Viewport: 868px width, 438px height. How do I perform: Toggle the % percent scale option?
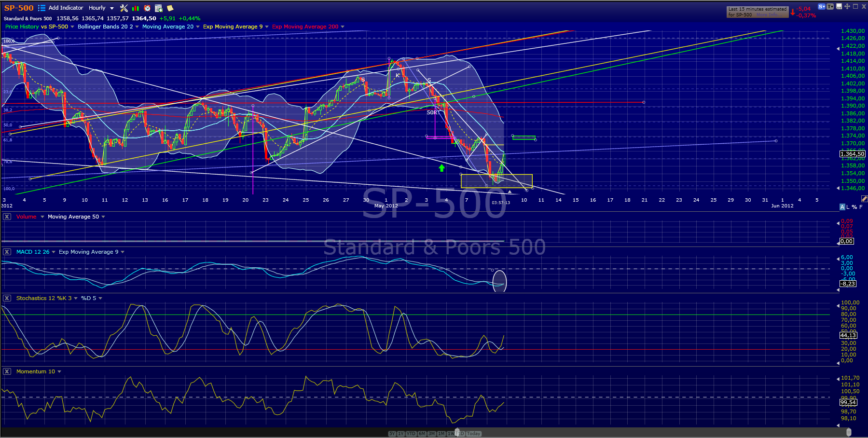tap(854, 207)
